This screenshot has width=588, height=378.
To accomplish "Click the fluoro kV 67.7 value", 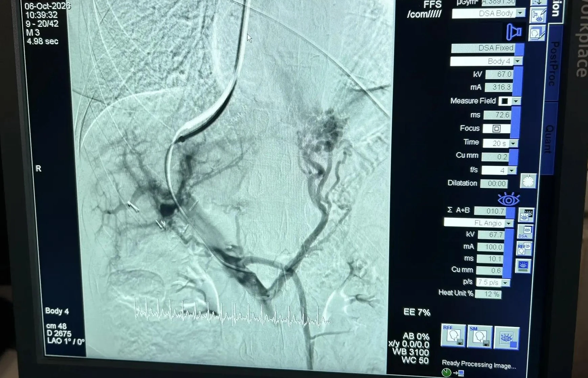I will click(x=491, y=234).
